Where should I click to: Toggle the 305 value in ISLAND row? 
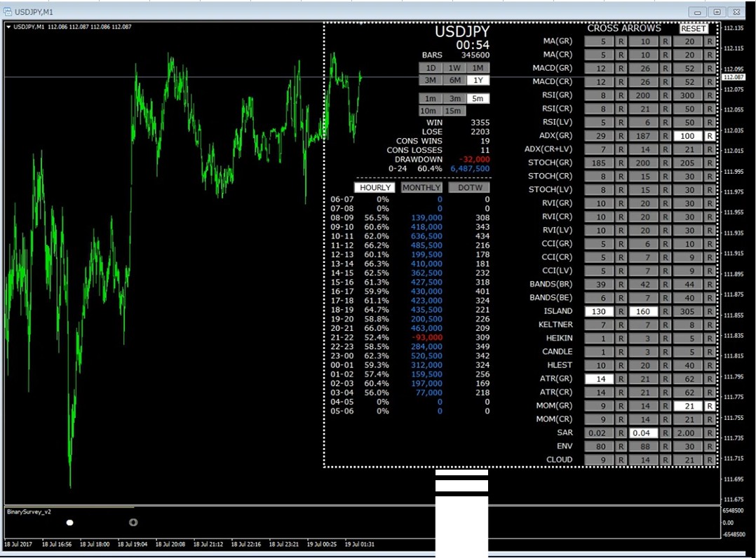coord(688,312)
